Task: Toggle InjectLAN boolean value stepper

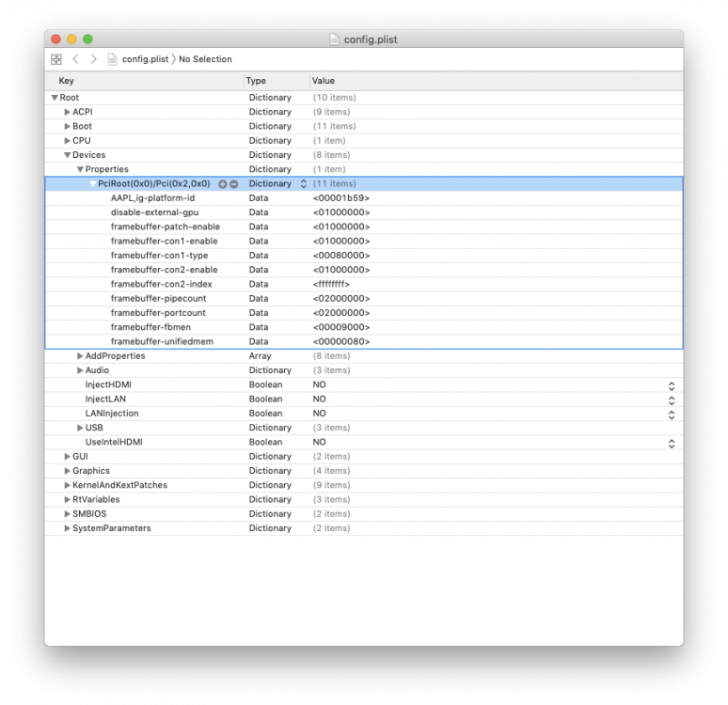Action: [x=672, y=400]
